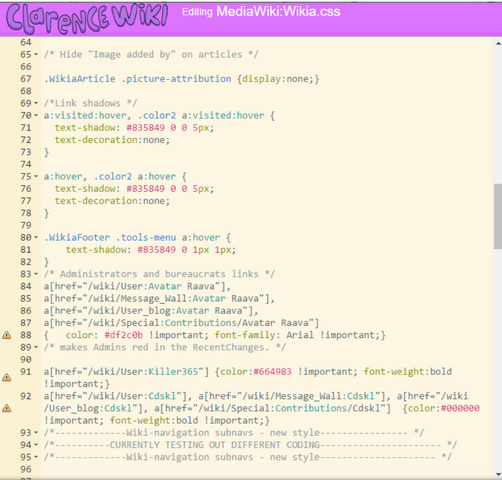502x480 pixels.
Task: Click the scrollbar up arrow
Action: click(498, 43)
